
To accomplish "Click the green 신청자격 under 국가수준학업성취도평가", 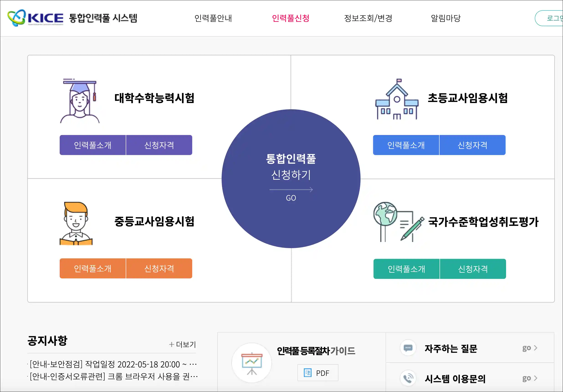I will tap(473, 269).
